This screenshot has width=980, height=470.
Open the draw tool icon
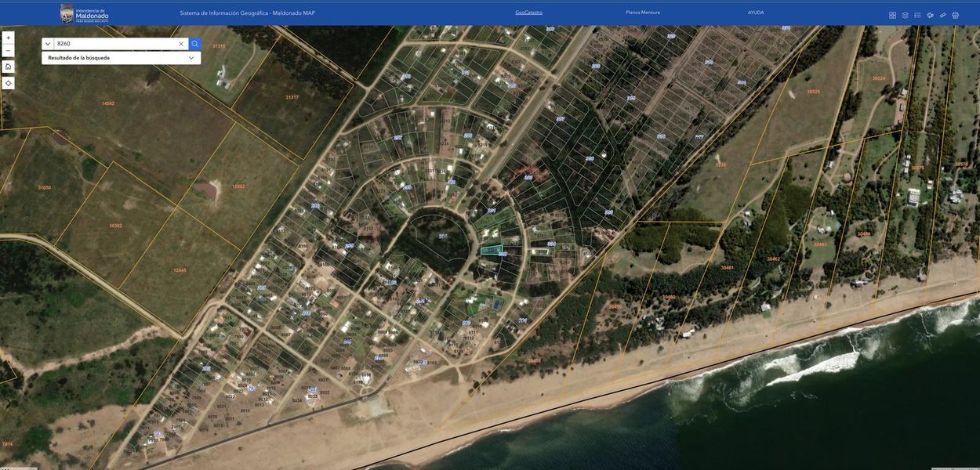click(x=930, y=15)
